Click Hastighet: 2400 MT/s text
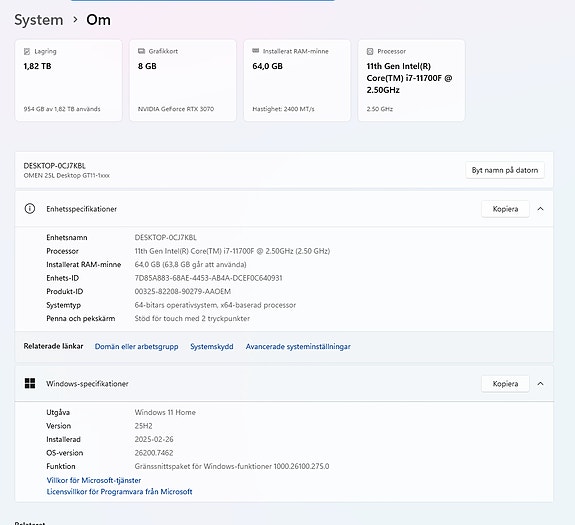 pyautogui.click(x=283, y=109)
